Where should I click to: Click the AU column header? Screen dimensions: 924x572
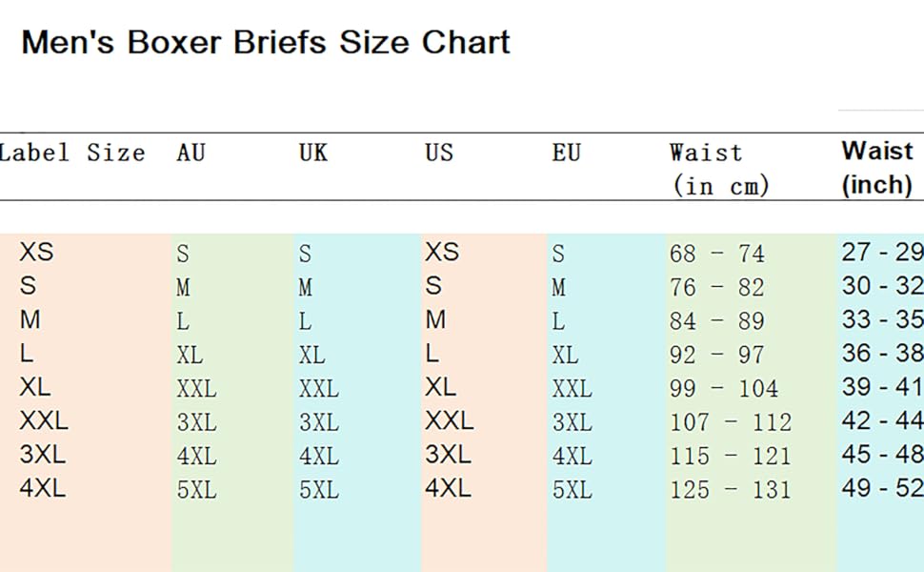191,153
